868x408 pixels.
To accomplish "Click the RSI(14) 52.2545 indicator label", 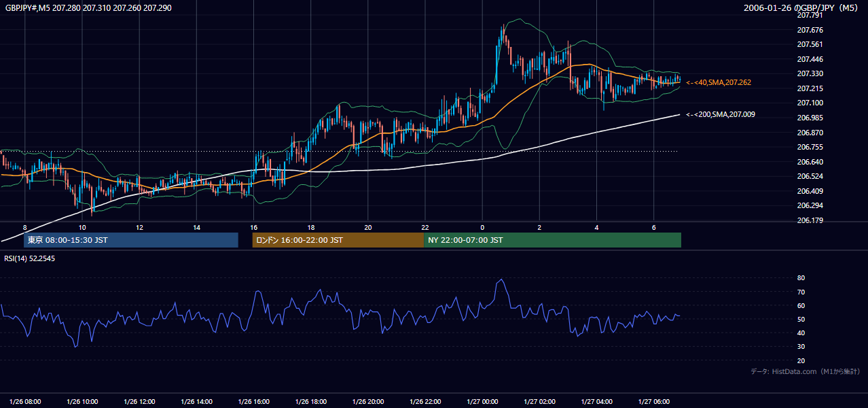I will pos(29,258).
